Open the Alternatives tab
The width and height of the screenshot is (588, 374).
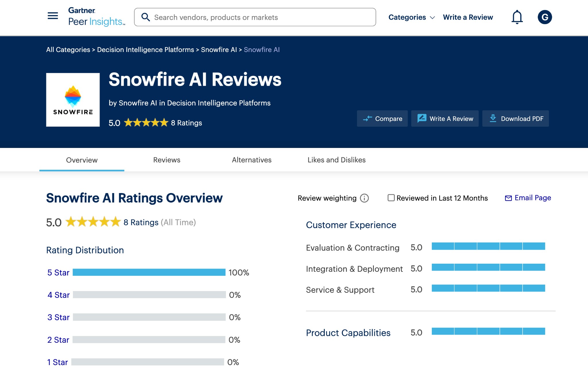pyautogui.click(x=252, y=160)
